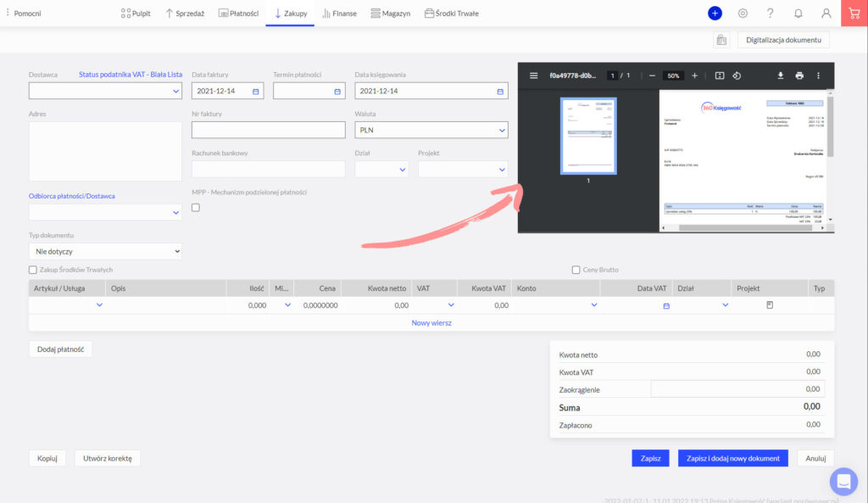This screenshot has width=868, height=503.
Task: Open PDF viewer more options menu
Action: tap(818, 75)
